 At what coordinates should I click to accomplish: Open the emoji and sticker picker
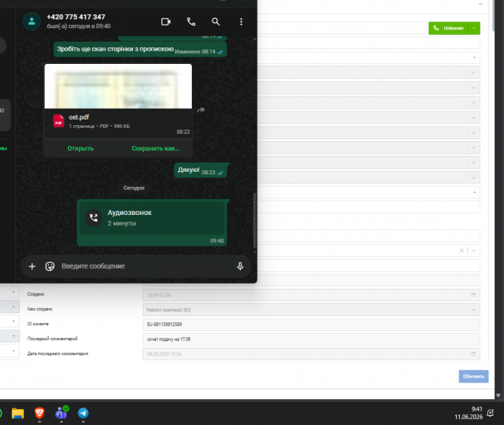tap(50, 266)
